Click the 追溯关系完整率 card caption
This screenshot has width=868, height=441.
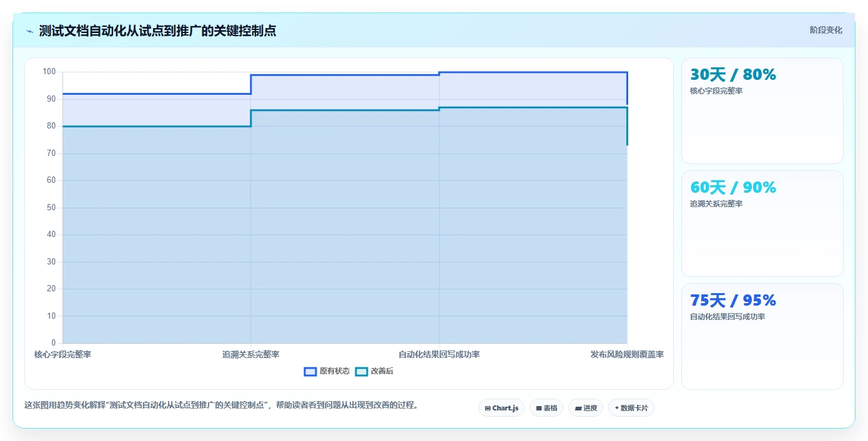716,204
